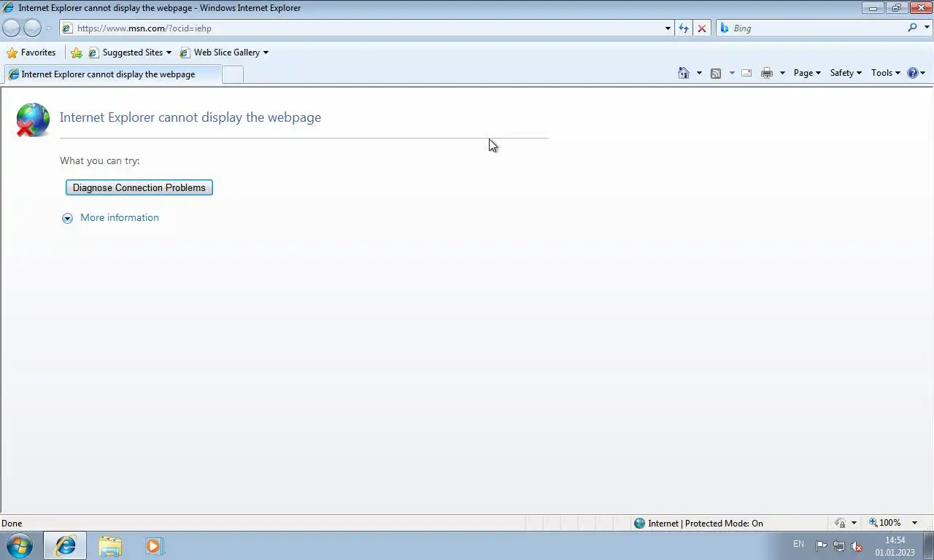The image size is (934, 560).
Task: Click the search magnifier icon
Action: click(912, 28)
